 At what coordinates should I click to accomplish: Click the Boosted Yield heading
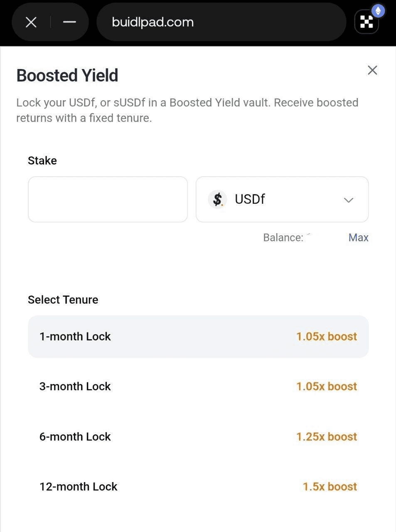click(x=67, y=76)
